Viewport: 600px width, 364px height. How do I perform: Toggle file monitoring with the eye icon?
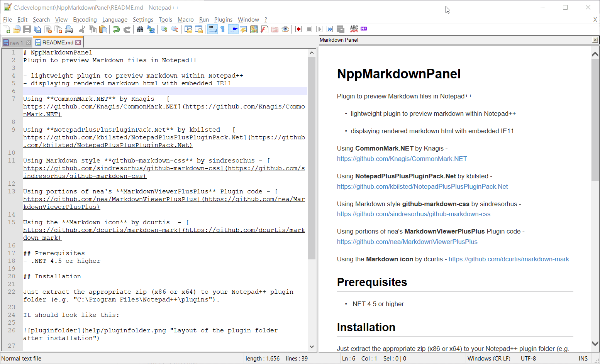(285, 29)
